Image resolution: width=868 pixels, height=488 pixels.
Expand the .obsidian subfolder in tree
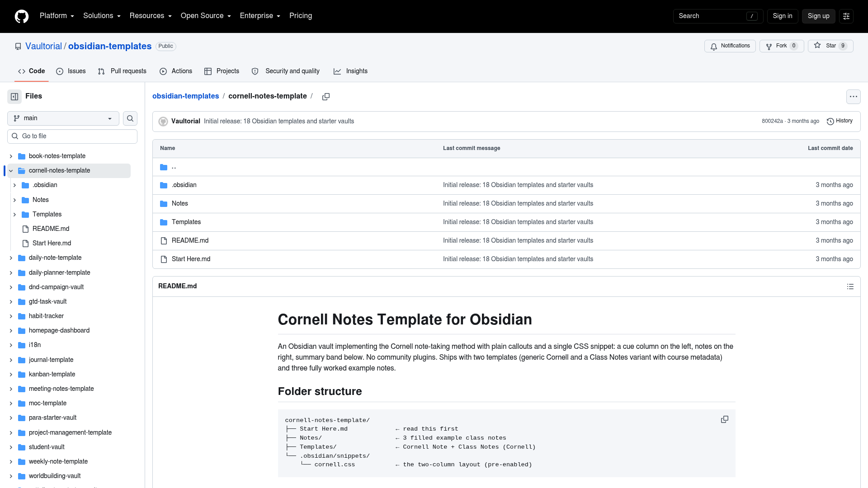coord(14,185)
